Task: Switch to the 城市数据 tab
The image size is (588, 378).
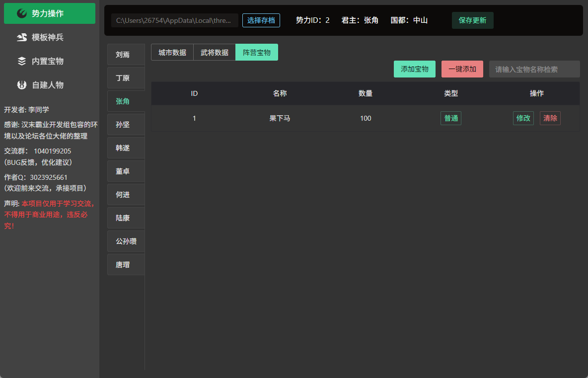Action: click(x=172, y=52)
